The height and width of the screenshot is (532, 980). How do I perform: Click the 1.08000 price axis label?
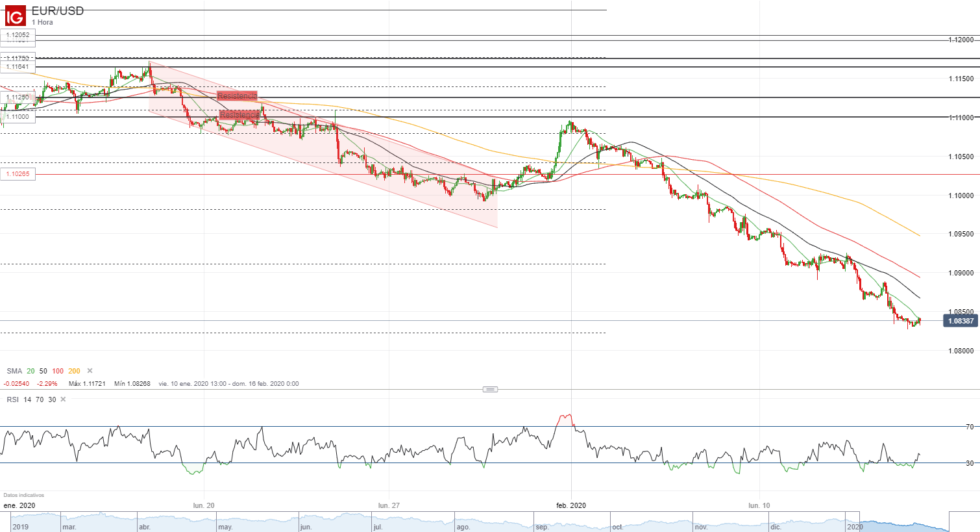click(x=961, y=351)
